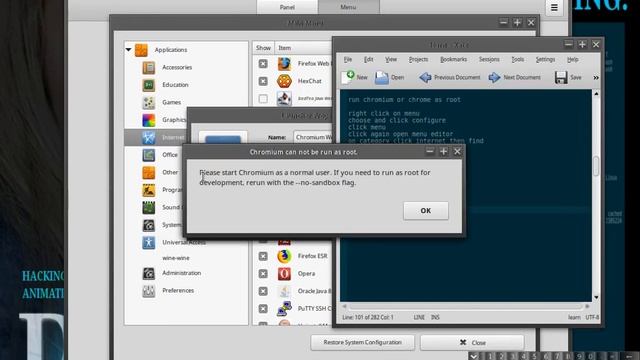Click the Item column header
640x360 pixels.
click(303, 48)
